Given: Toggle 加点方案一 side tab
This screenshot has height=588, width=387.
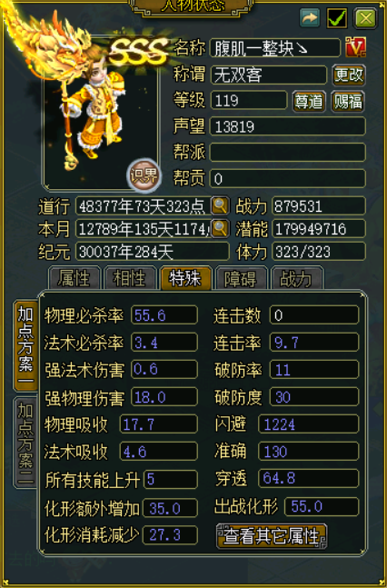Looking at the screenshot, I should [x=25, y=345].
